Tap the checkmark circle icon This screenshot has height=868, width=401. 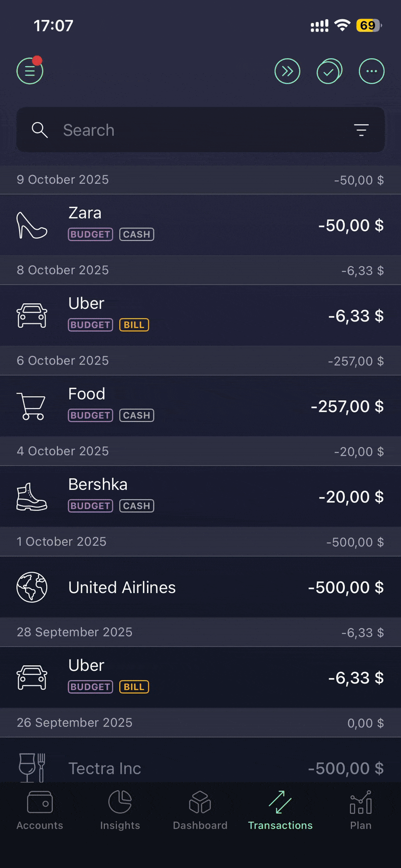pyautogui.click(x=329, y=71)
